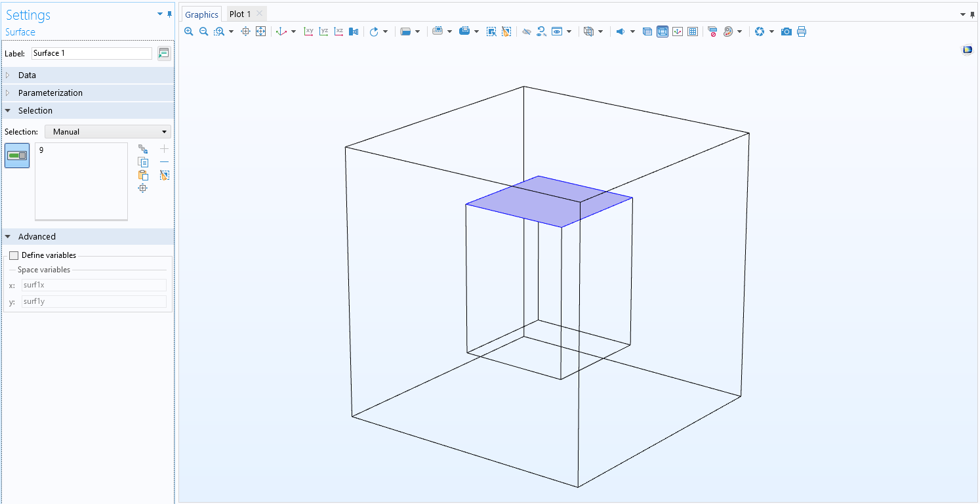Select entry 9 in the selection list
This screenshot has width=980, height=504.
[42, 150]
